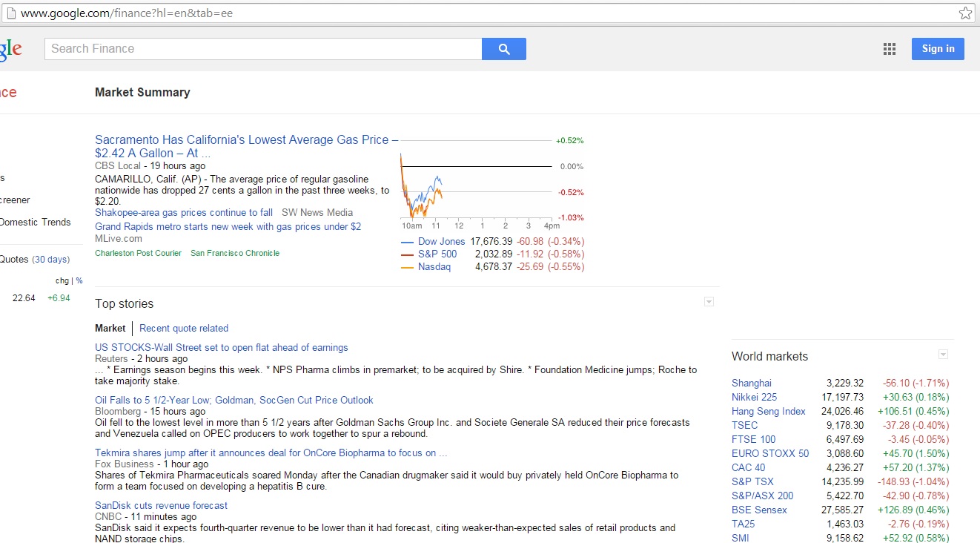
Task: Open Grand Rapids metro gas article
Action: 228,226
